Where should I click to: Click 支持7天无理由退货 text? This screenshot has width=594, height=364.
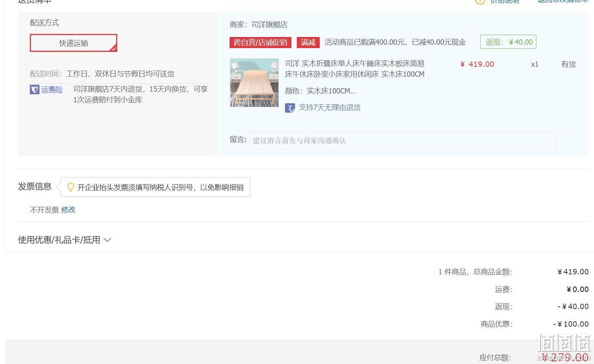(329, 108)
